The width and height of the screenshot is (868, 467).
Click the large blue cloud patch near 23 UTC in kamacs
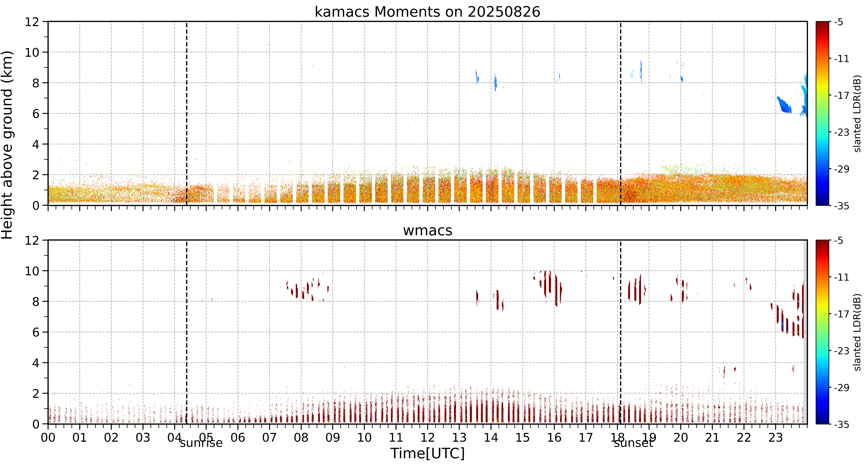784,105
